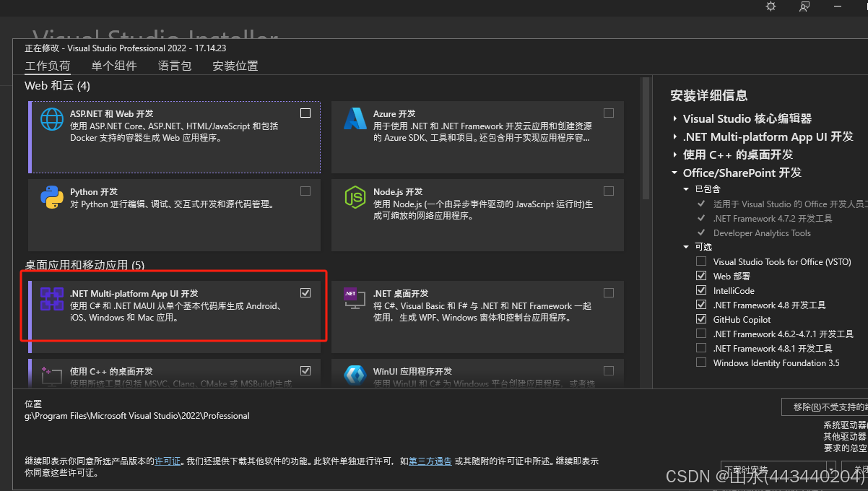Check the Python development workload
The height and width of the screenshot is (491, 868).
pos(305,191)
